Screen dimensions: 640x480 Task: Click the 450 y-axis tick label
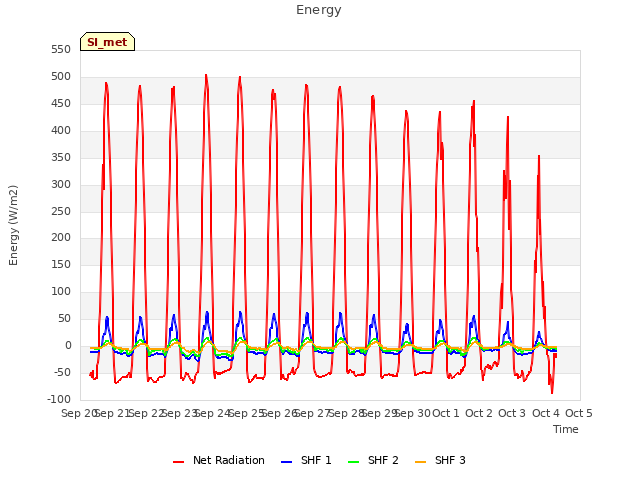coord(61,103)
